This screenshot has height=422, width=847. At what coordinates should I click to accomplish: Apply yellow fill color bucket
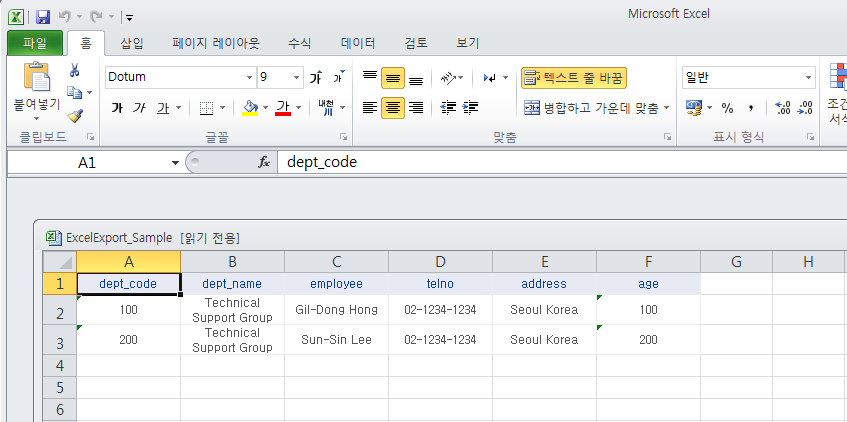click(250, 108)
